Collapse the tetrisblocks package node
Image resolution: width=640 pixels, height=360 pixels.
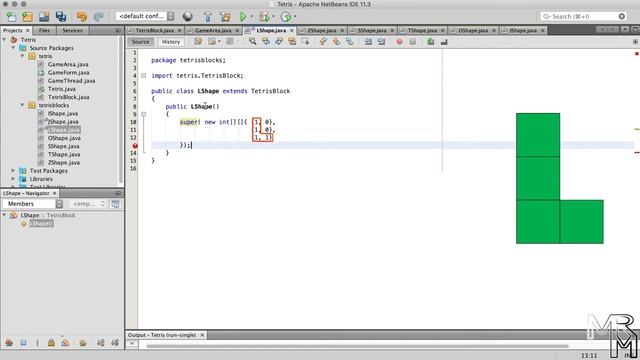coord(22,105)
